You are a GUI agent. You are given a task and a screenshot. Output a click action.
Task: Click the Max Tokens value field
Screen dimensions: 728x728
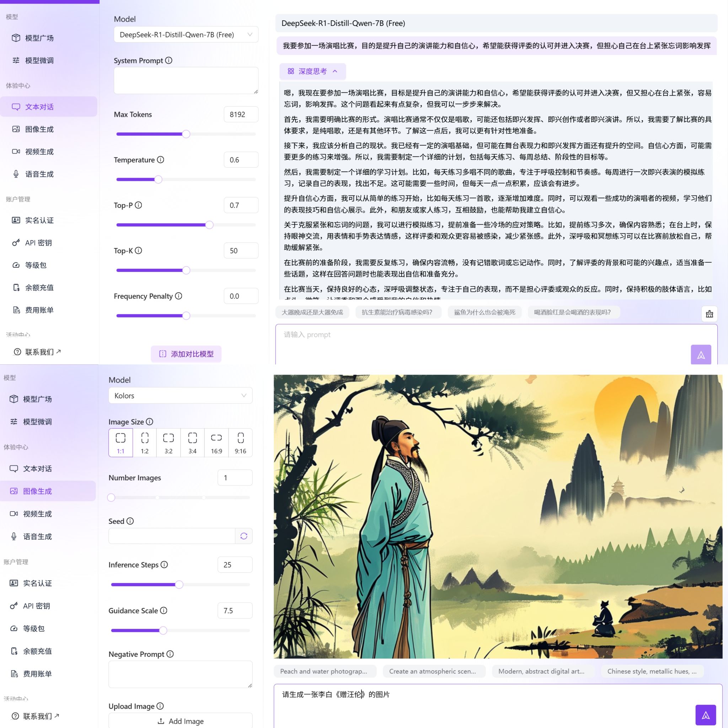coord(241,114)
